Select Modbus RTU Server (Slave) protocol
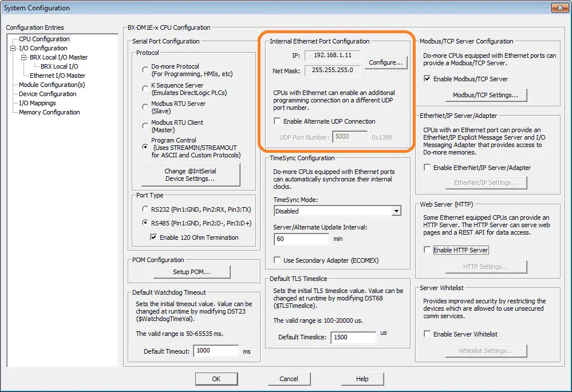The width and height of the screenshot is (572, 392). click(x=145, y=107)
